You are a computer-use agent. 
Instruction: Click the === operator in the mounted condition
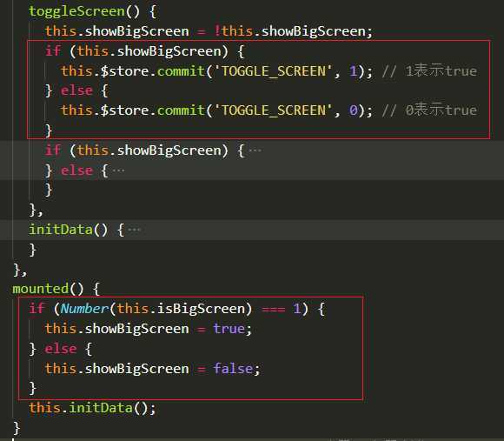[273, 310]
